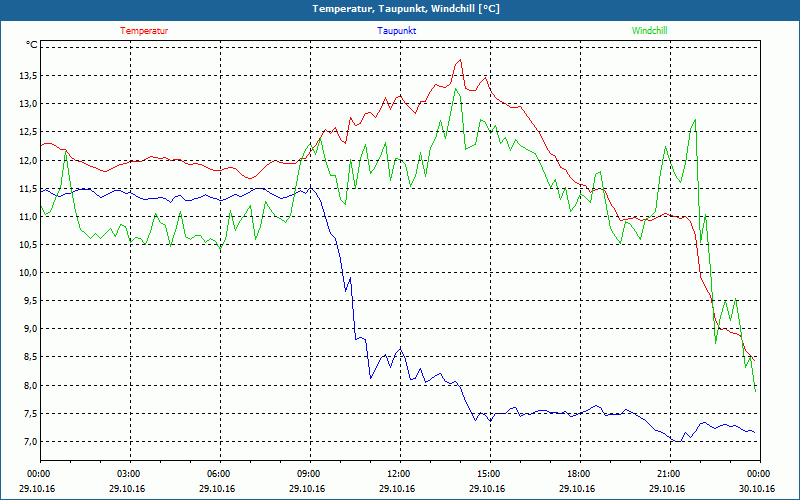The width and height of the screenshot is (800, 500).
Task: Click the green Windchill legend label
Action: (x=649, y=31)
